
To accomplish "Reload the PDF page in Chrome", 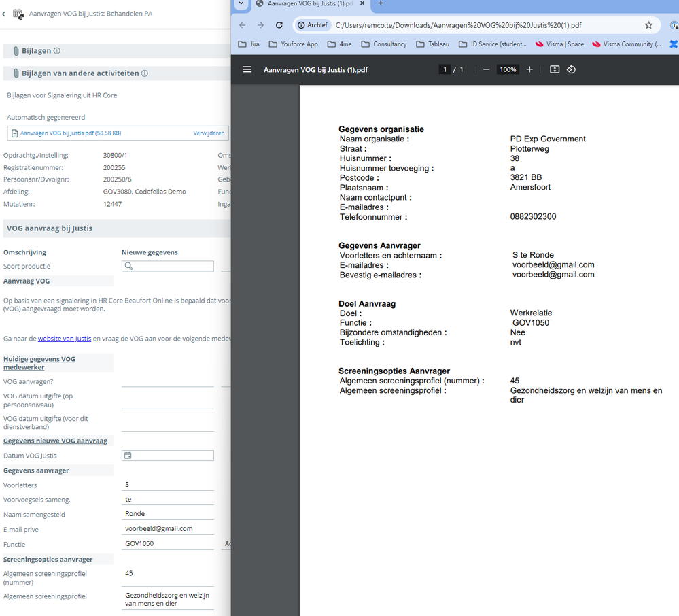I will point(279,25).
